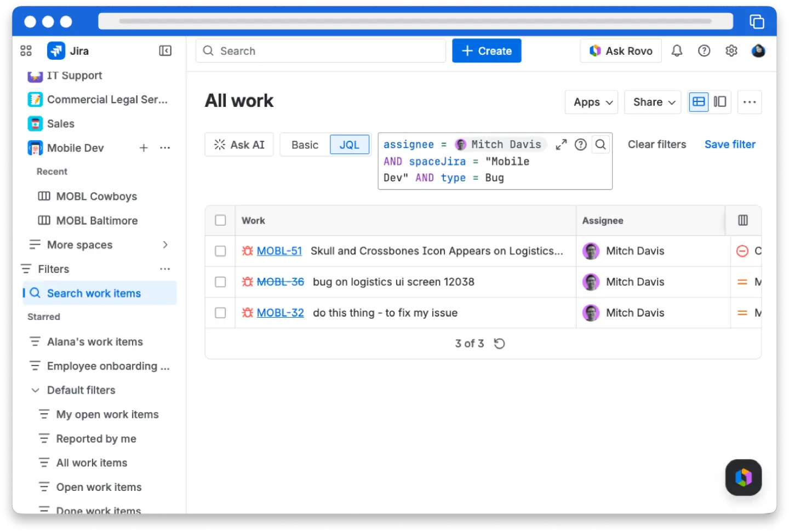Open Jira settings gear
This screenshot has height=532, width=789.
click(x=731, y=51)
